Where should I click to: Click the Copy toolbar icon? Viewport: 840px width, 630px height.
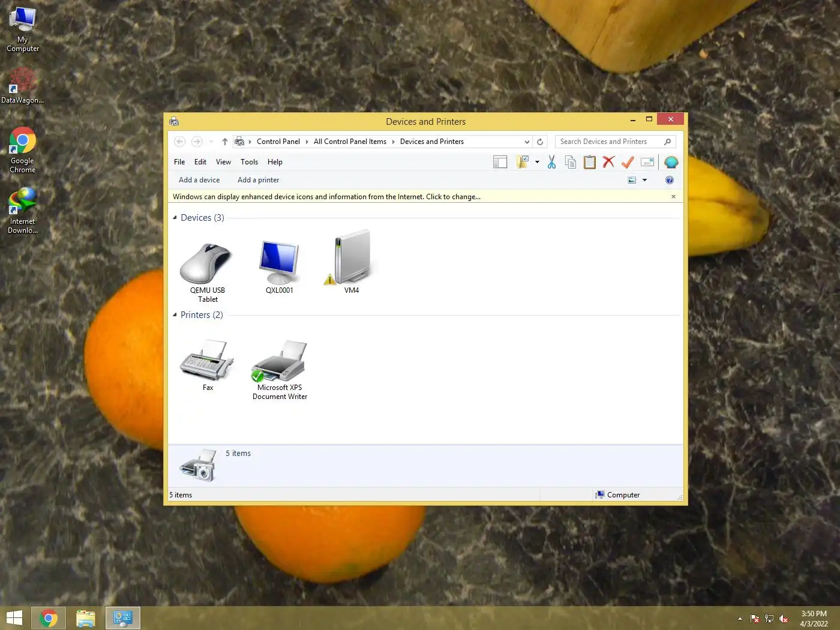(571, 162)
